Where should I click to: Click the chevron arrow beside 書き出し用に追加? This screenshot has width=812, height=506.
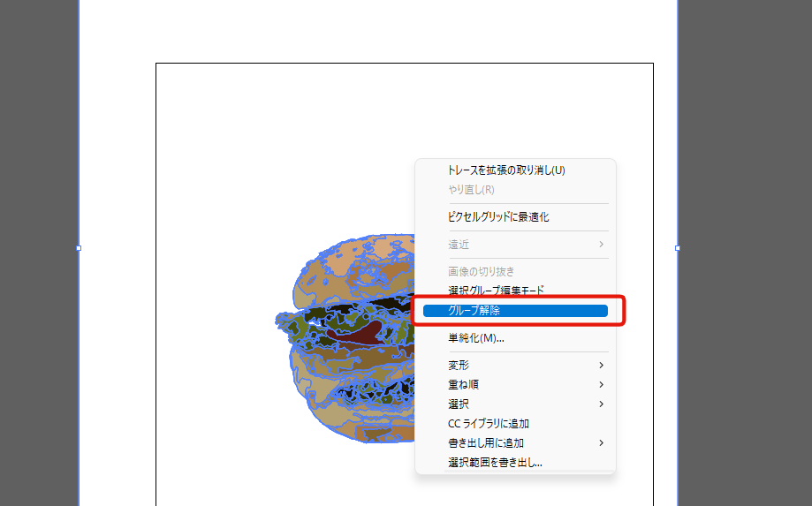[601, 443]
